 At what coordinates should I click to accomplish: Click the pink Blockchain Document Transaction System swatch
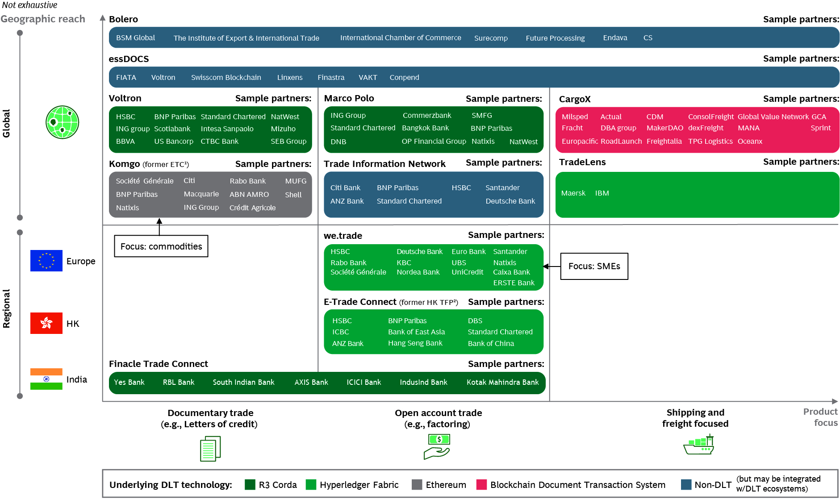point(481,485)
